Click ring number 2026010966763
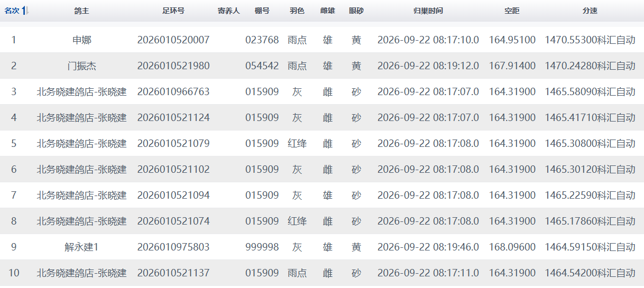This screenshot has width=644, height=288. pos(173,91)
